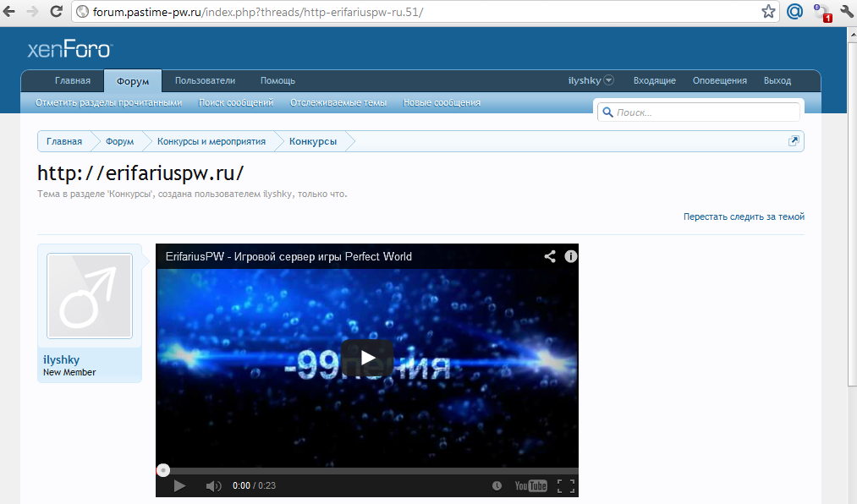Click the globe site info icon

[83, 12]
